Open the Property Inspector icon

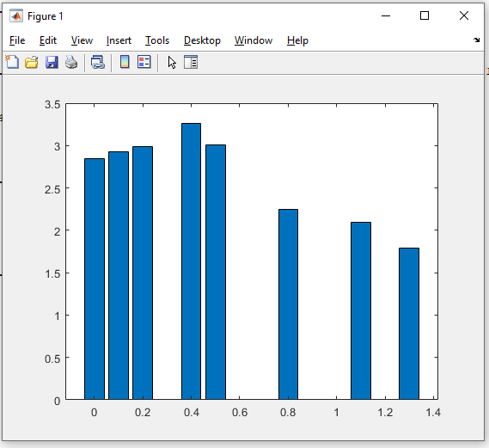coord(191,62)
